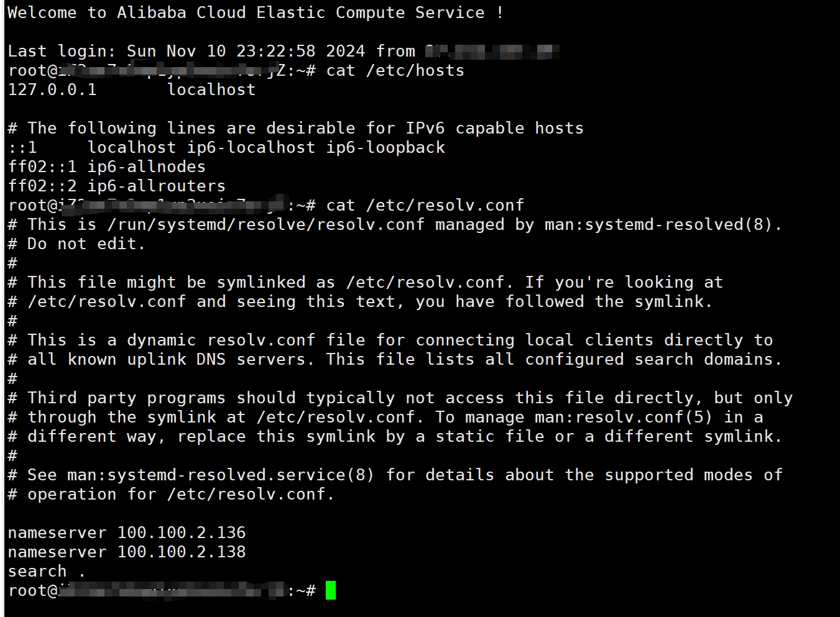This screenshot has height=617, width=840.
Task: Click the 'search .' line
Action: click(x=47, y=571)
